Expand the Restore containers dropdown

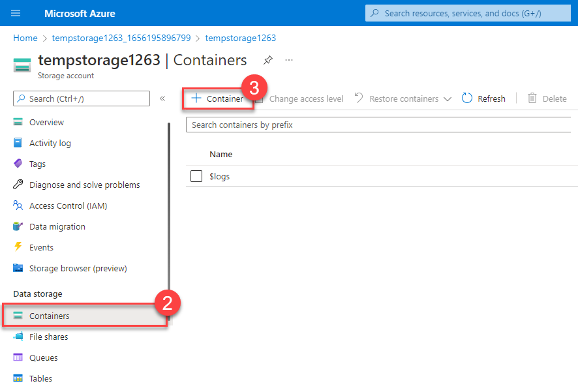click(x=447, y=99)
